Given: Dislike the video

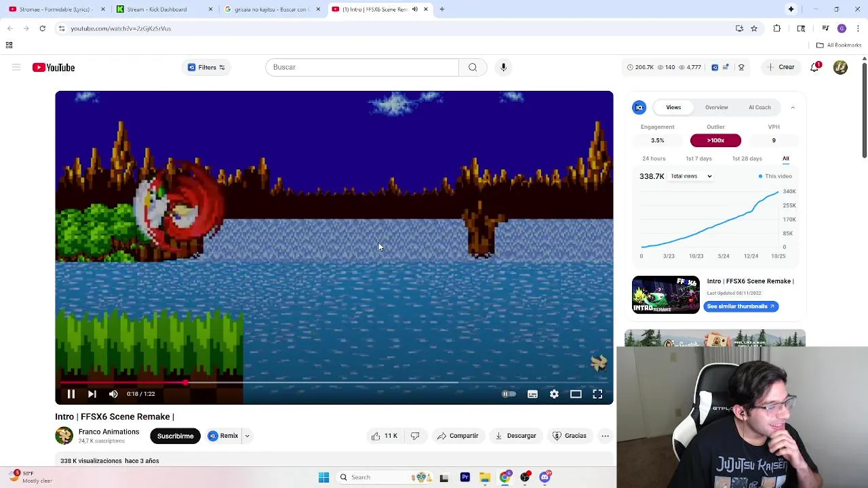Looking at the screenshot, I should coord(415,436).
